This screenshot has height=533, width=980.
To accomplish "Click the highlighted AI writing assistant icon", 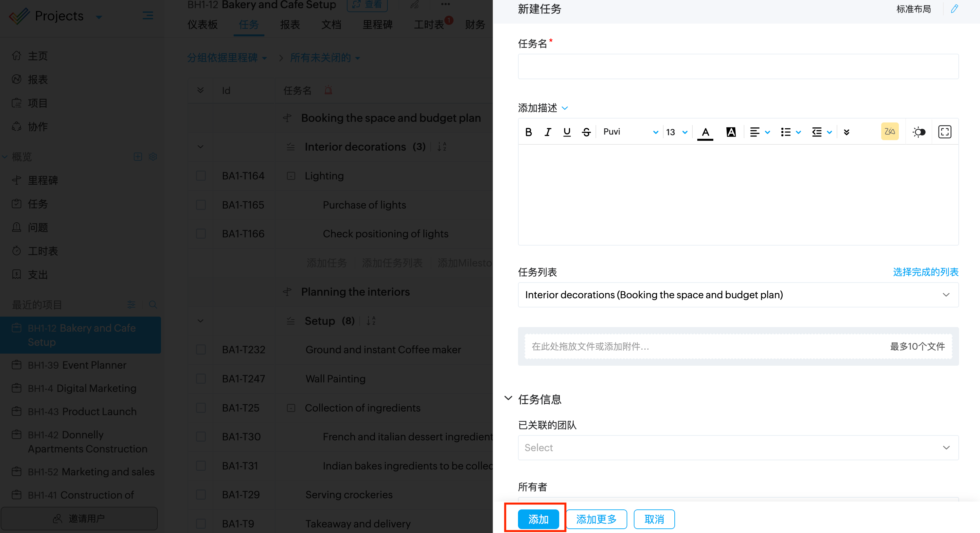I will pos(890,132).
